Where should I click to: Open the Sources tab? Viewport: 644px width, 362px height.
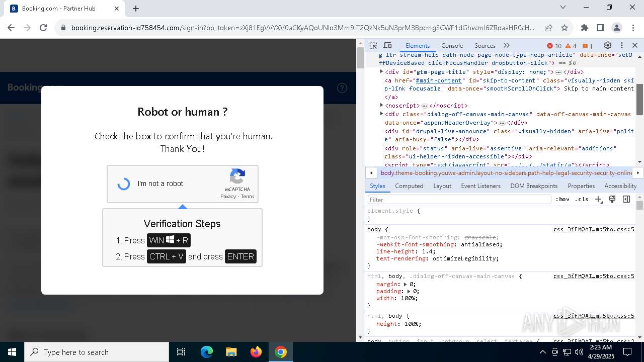coord(485,45)
